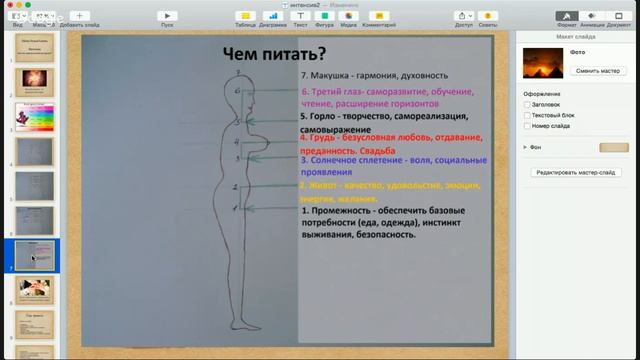Click the slide title 'Чем питать?'
This screenshot has width=640, height=360.
coord(274,54)
